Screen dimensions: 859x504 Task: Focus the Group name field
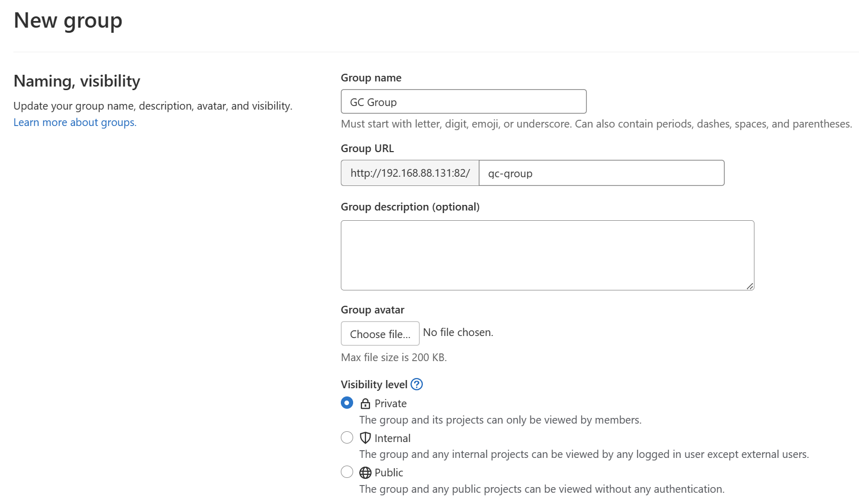tap(464, 101)
